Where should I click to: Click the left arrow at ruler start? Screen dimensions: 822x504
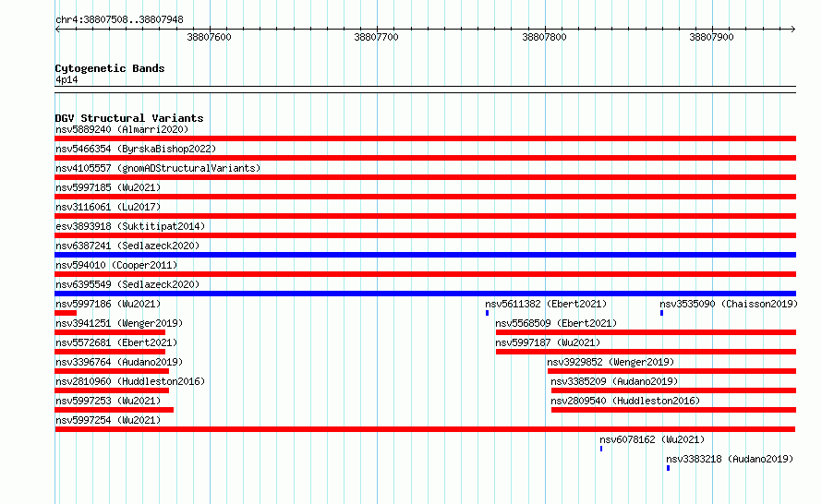coord(57,30)
